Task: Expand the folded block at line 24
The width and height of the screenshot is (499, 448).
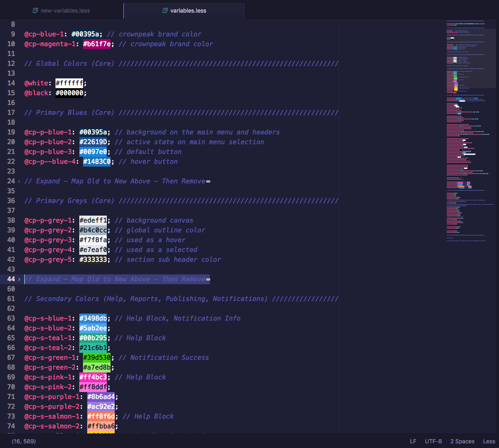Action: click(19, 182)
